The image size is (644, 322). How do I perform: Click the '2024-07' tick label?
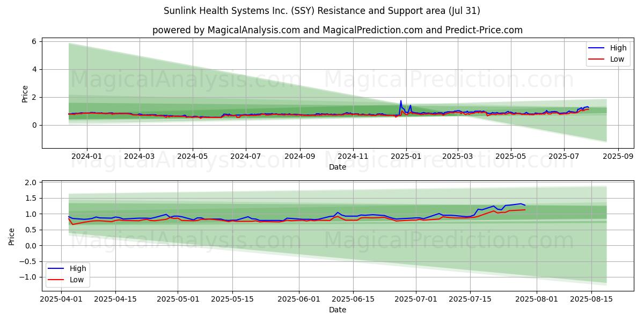[245, 156]
